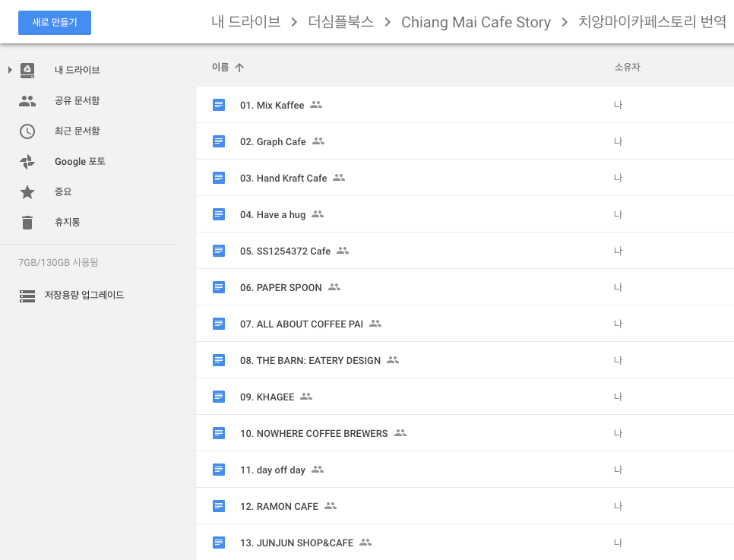The width and height of the screenshot is (734, 560).
Task: Click doc icon of 05. SS1254372 Cafe
Action: click(219, 251)
